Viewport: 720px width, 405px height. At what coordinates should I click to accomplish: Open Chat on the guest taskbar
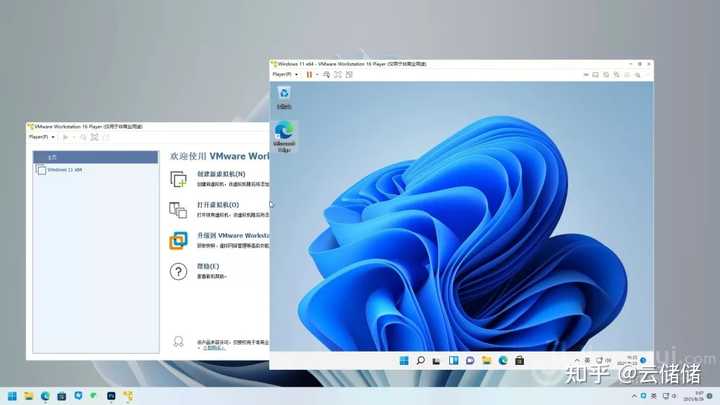point(470,360)
